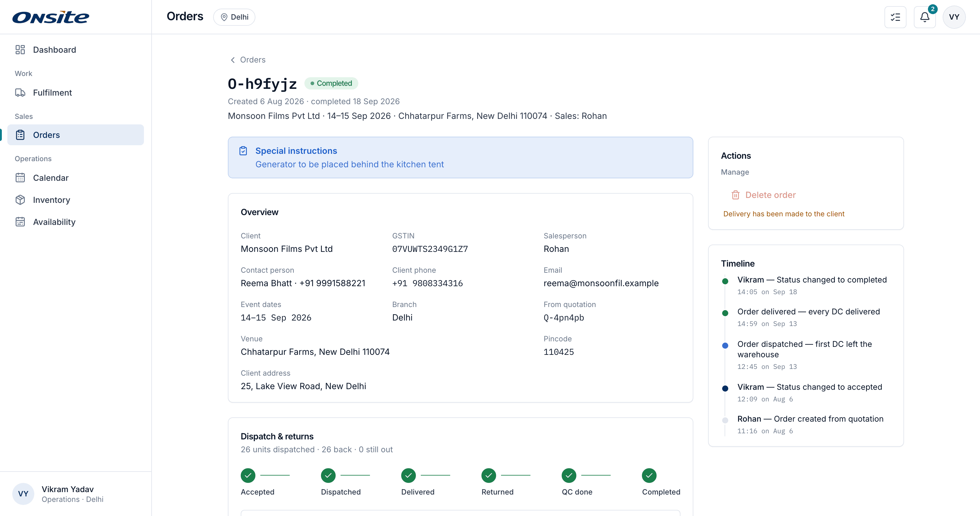Click the Pincode 110425 value
Screen dimensions: 980x516
(559, 352)
